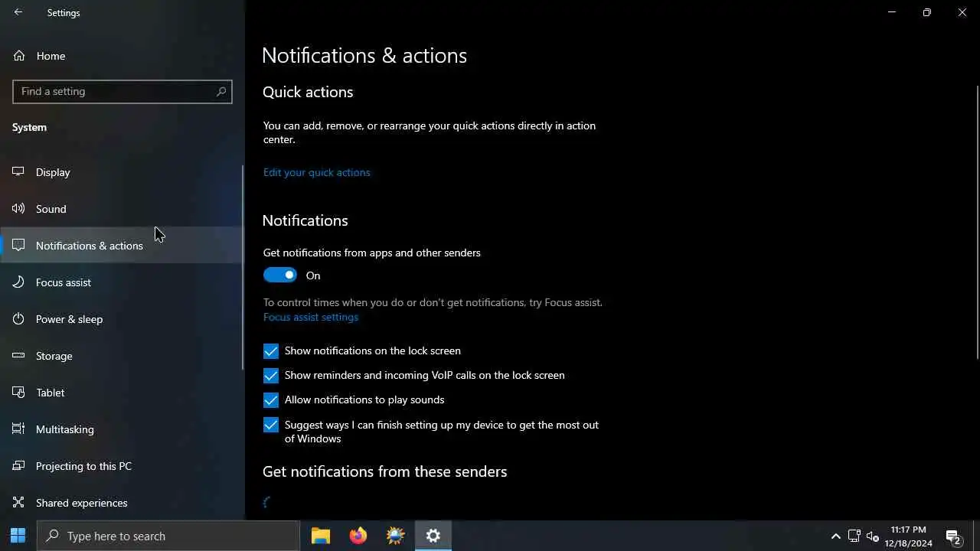
Task: Click the Type here to search taskbar box
Action: [168, 536]
